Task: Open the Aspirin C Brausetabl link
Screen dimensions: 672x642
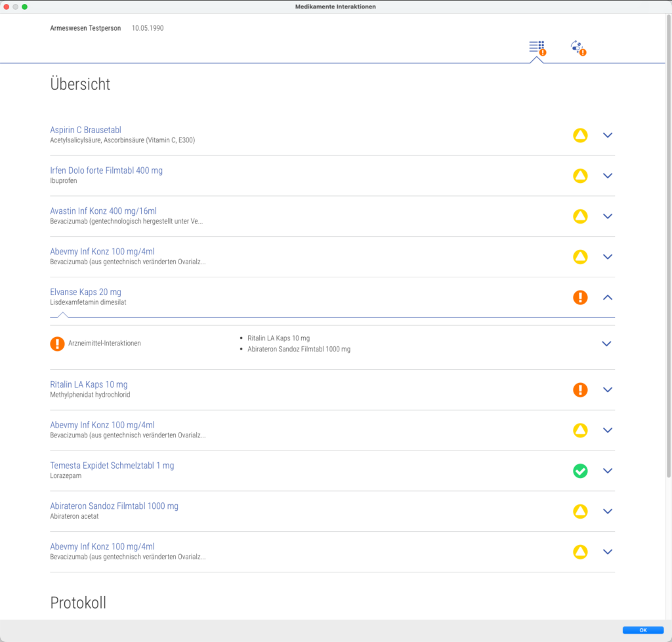Action: click(x=86, y=130)
